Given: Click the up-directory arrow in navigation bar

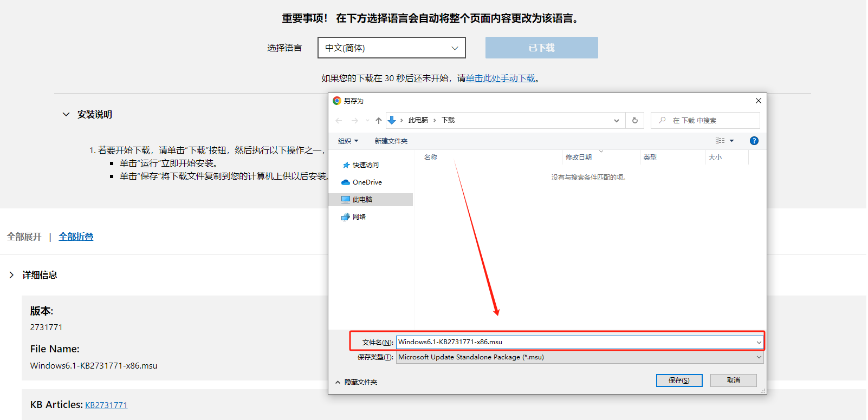Looking at the screenshot, I should [378, 121].
